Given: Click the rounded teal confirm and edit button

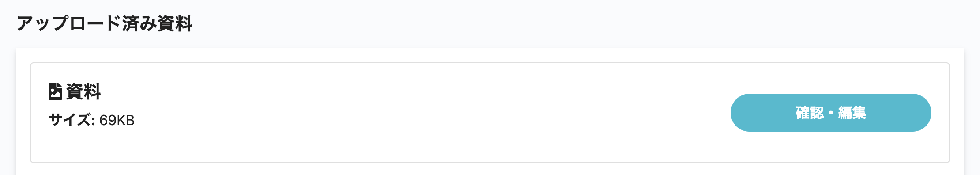Looking at the screenshot, I should pyautogui.click(x=831, y=113).
